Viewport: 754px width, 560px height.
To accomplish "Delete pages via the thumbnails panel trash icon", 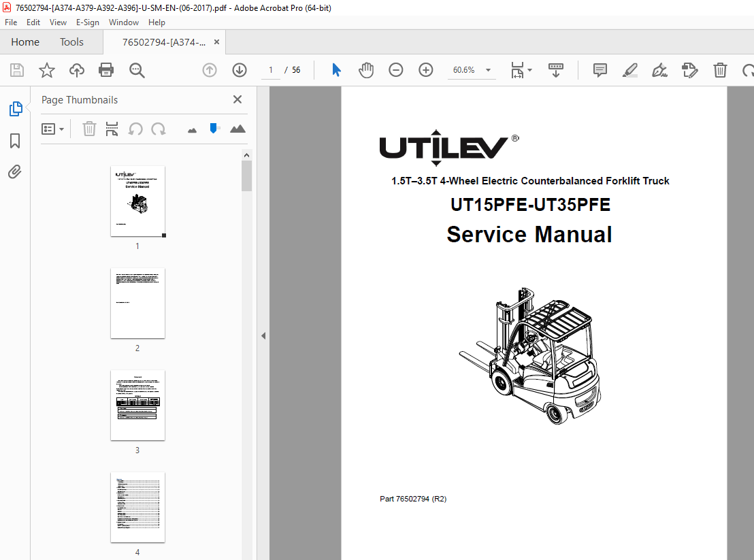I will coord(89,129).
